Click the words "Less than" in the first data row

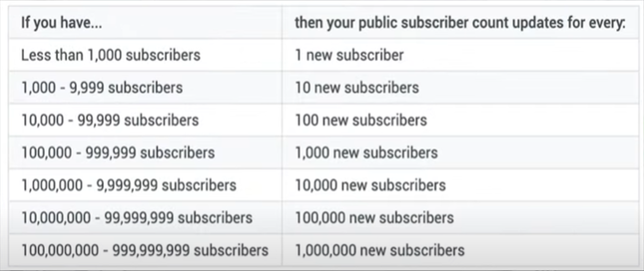point(52,55)
